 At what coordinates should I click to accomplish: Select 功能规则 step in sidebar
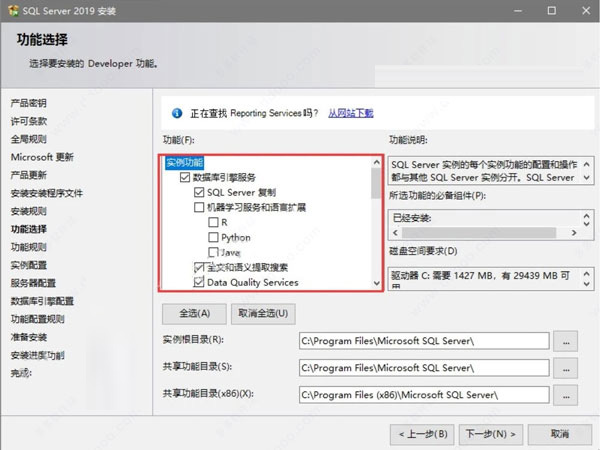[x=29, y=247]
